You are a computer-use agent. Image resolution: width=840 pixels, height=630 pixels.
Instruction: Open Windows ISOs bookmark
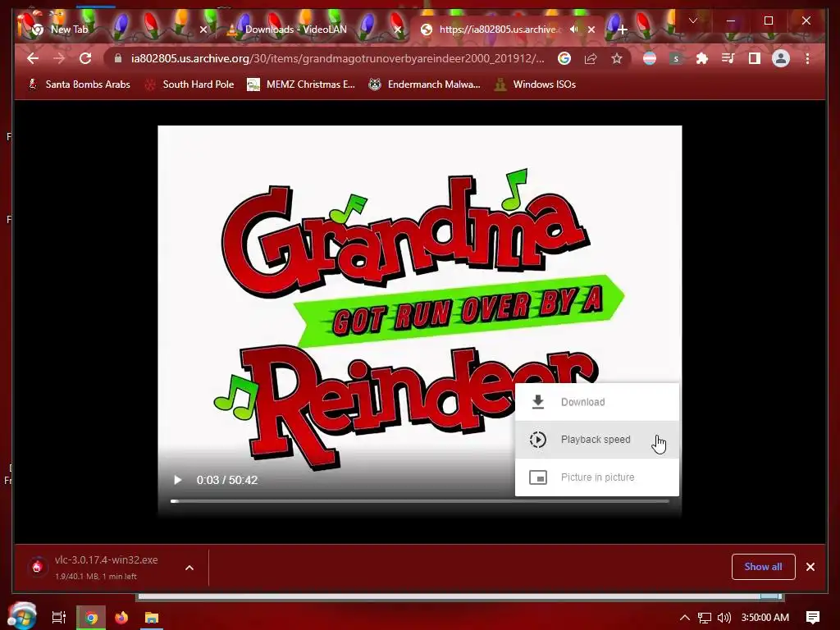[535, 84]
